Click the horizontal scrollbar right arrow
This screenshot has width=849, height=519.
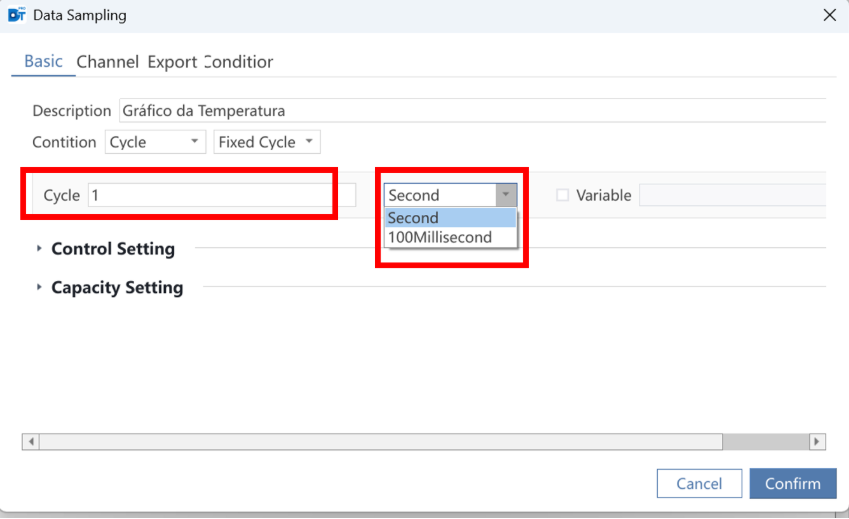[817, 442]
